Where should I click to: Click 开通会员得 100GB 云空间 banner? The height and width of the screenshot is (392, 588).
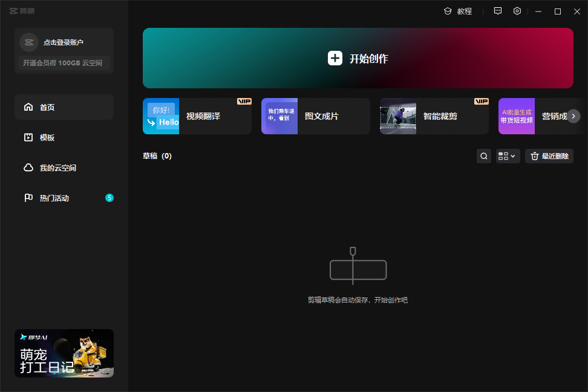click(64, 63)
